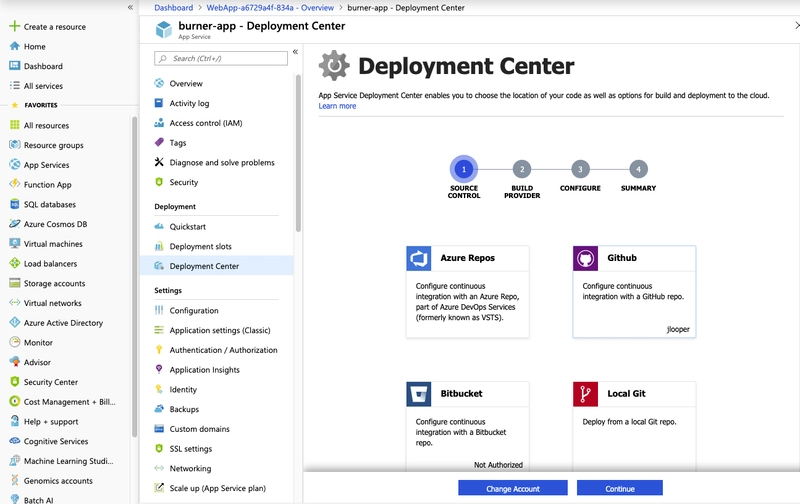Collapse the left navigation with double chevron
Screen dimensions: 800x504
(130, 7)
